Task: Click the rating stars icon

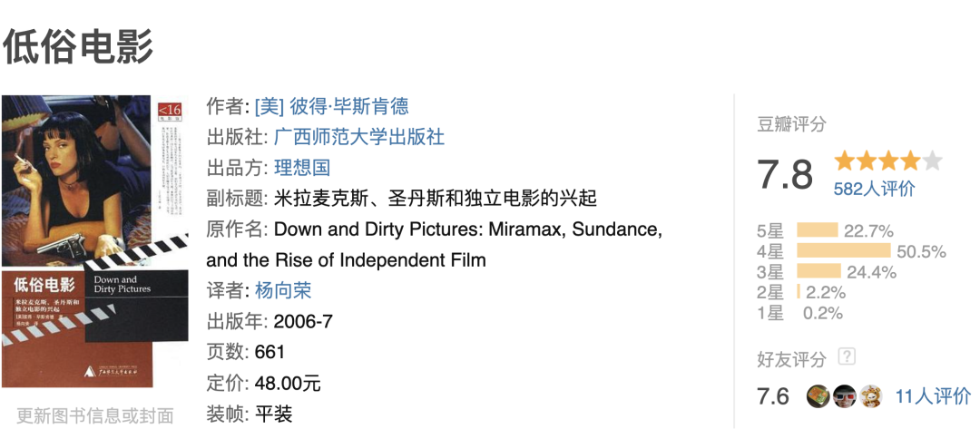Action: (887, 161)
